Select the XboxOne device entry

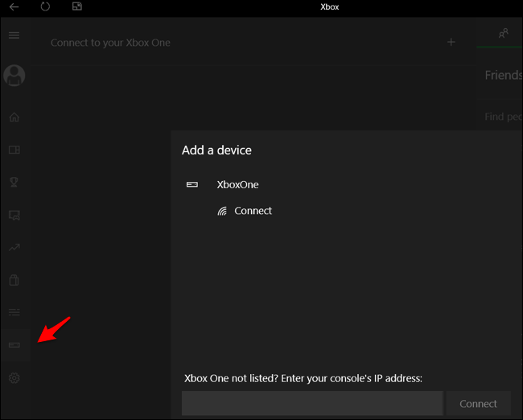click(237, 184)
